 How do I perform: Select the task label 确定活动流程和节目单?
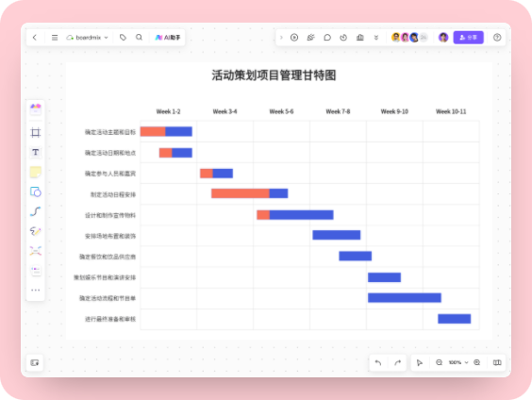coord(108,298)
